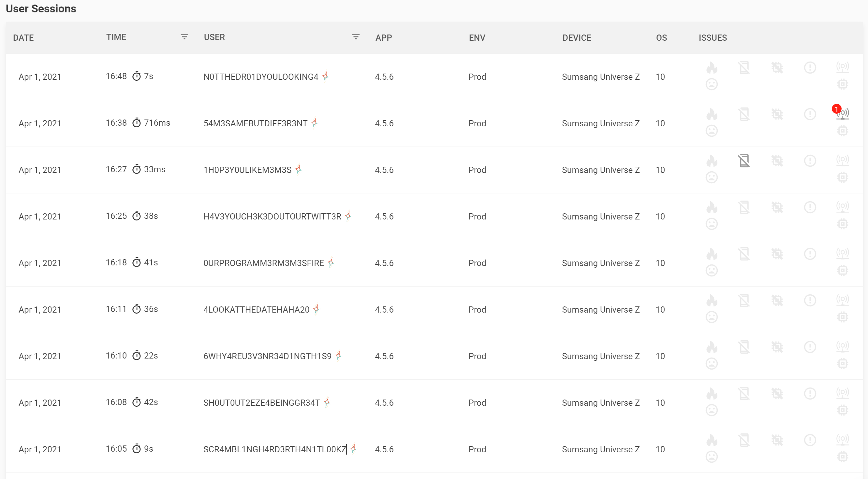Click the antenna network icon in N0TTHEDR01DYOULOOKING4 row
The height and width of the screenshot is (479, 868).
point(842,67)
